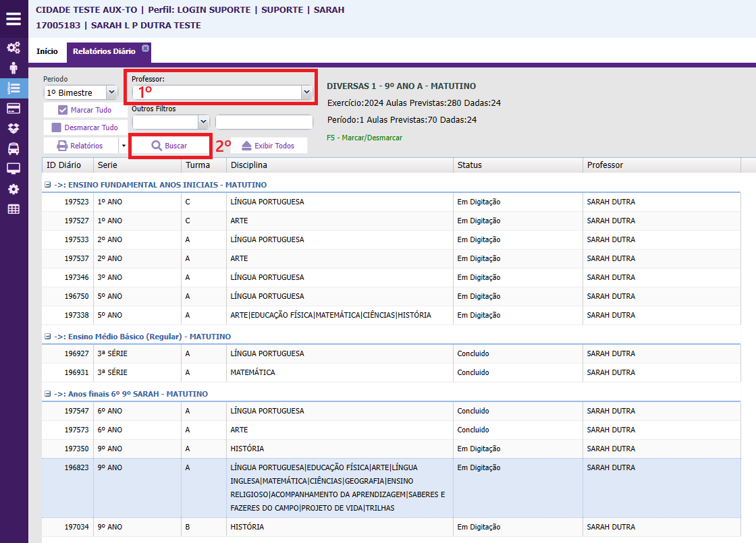Click the credit card sidebar icon

pyautogui.click(x=13, y=108)
